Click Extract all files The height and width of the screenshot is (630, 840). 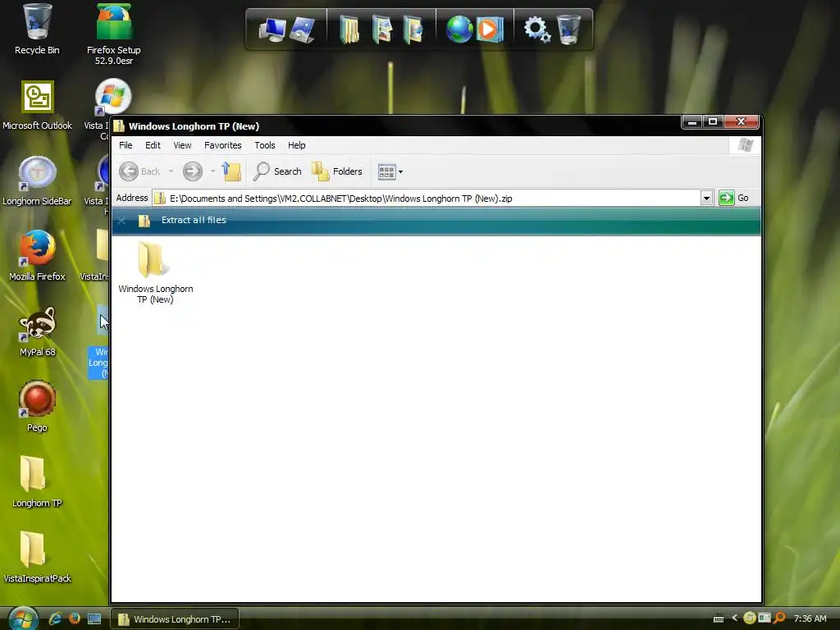194,220
